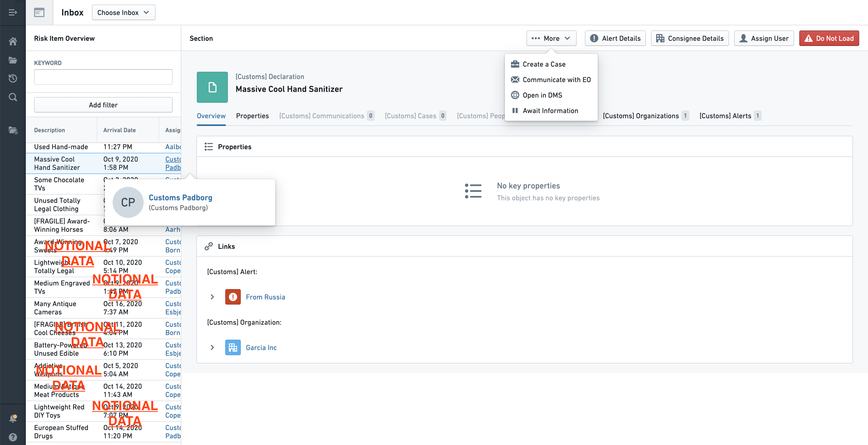Click the notifications bell icon
Screen dimensions: 868x445
click(13, 418)
